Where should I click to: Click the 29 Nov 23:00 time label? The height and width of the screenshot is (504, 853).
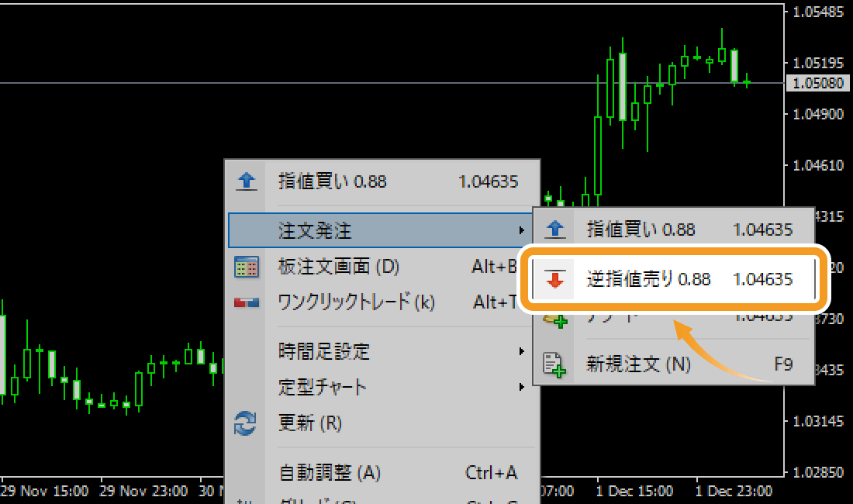click(143, 492)
